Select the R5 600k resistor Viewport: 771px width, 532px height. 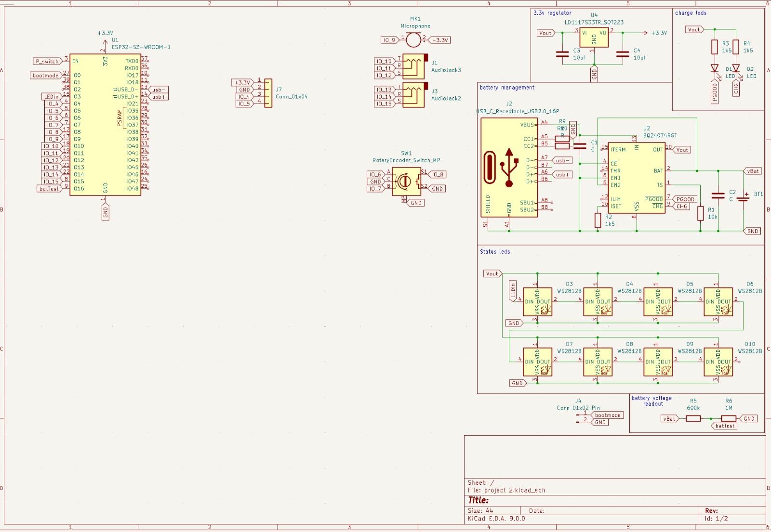click(x=693, y=419)
